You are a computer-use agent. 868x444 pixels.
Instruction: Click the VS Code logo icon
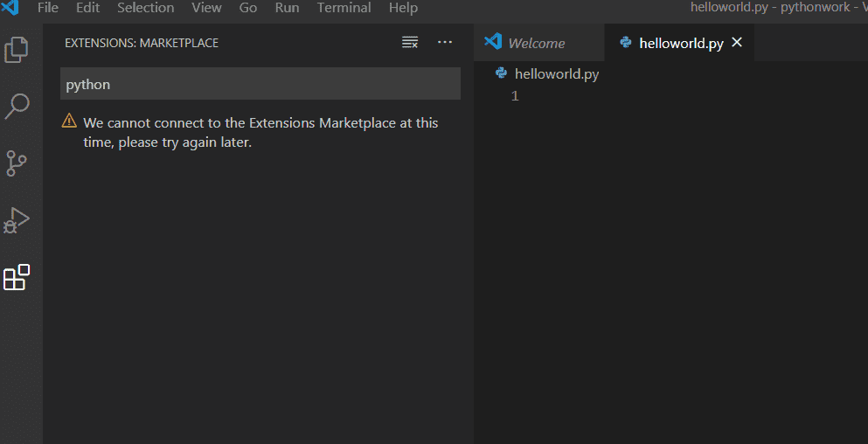coord(10,8)
